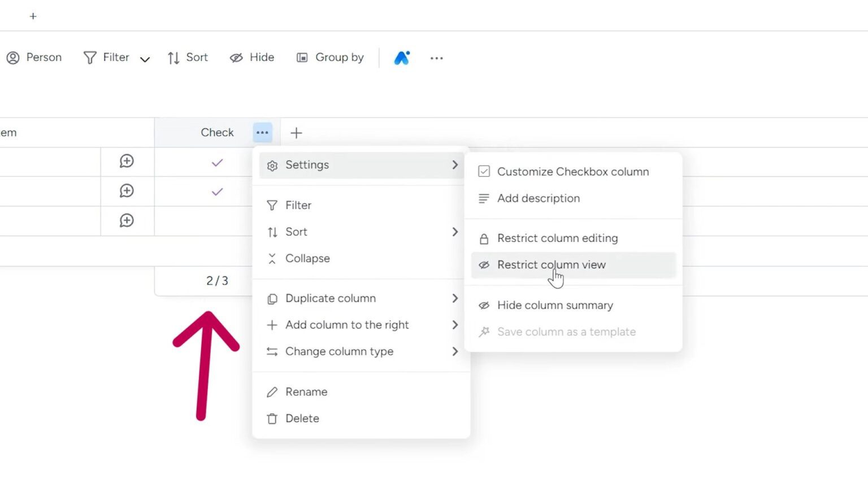This screenshot has width=868, height=488.
Task: Click the plus icon to add a view
Action: point(33,16)
